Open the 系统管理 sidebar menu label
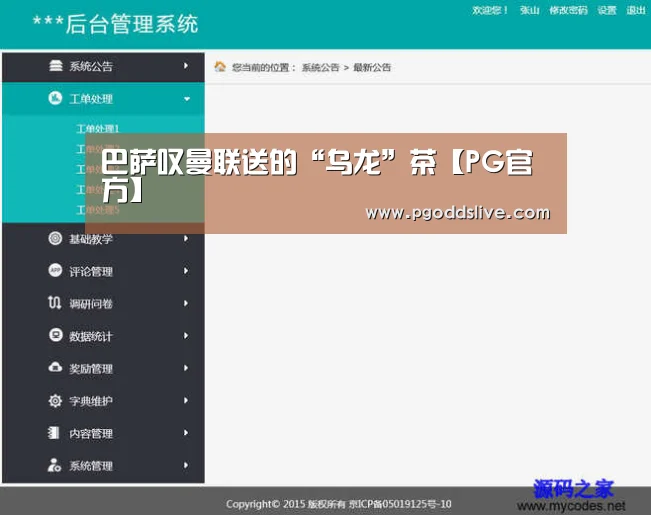Image resolution: width=651 pixels, height=515 pixels. tap(91, 466)
